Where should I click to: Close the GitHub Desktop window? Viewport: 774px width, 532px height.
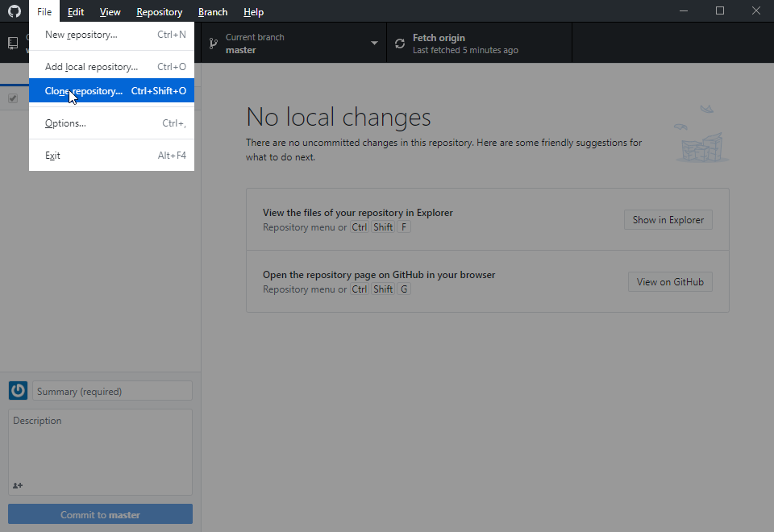tap(755, 10)
